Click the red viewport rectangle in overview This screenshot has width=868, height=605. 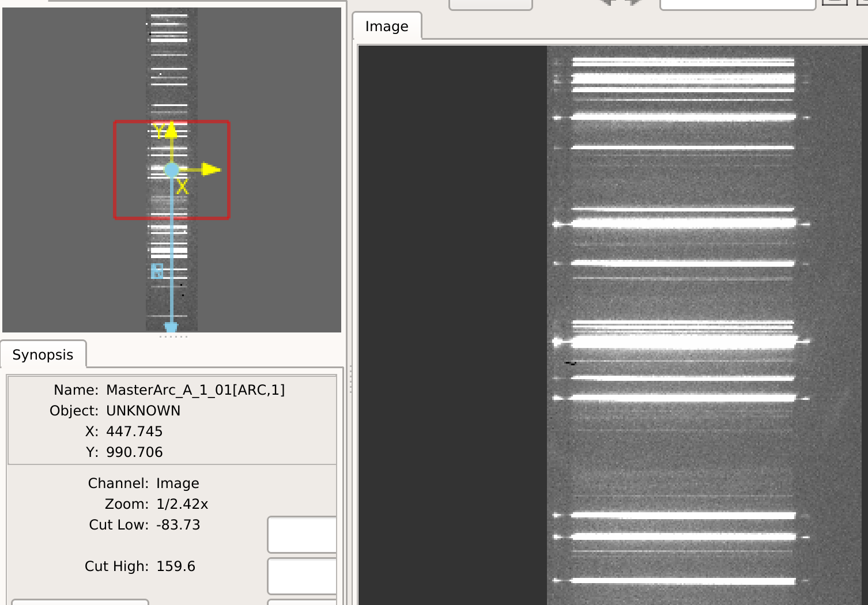tap(172, 169)
